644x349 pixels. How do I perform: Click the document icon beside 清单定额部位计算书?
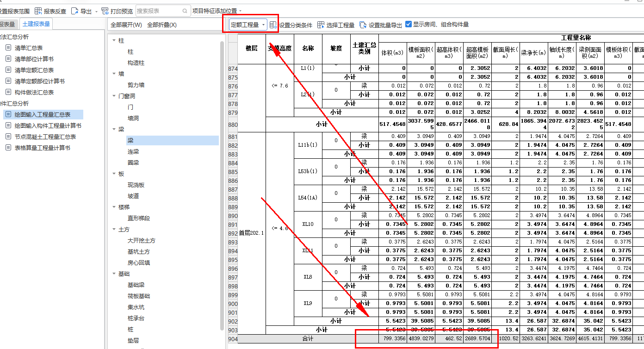pyautogui.click(x=8, y=81)
